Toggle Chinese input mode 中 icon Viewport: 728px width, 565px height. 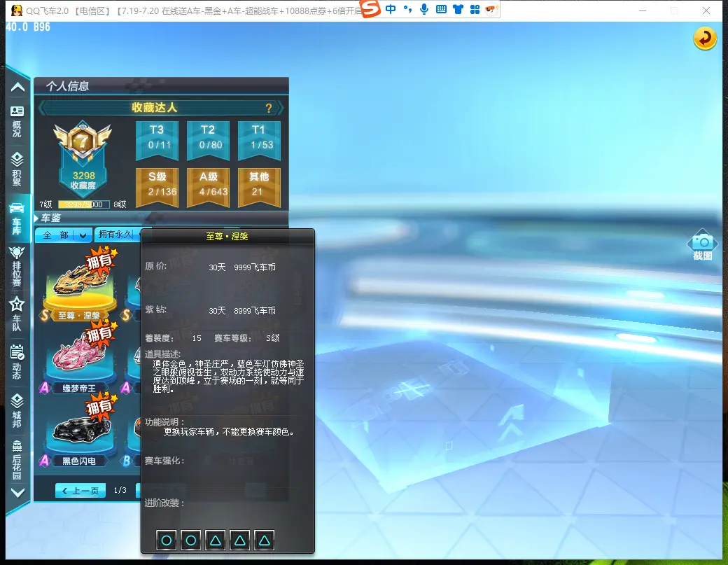pyautogui.click(x=391, y=9)
